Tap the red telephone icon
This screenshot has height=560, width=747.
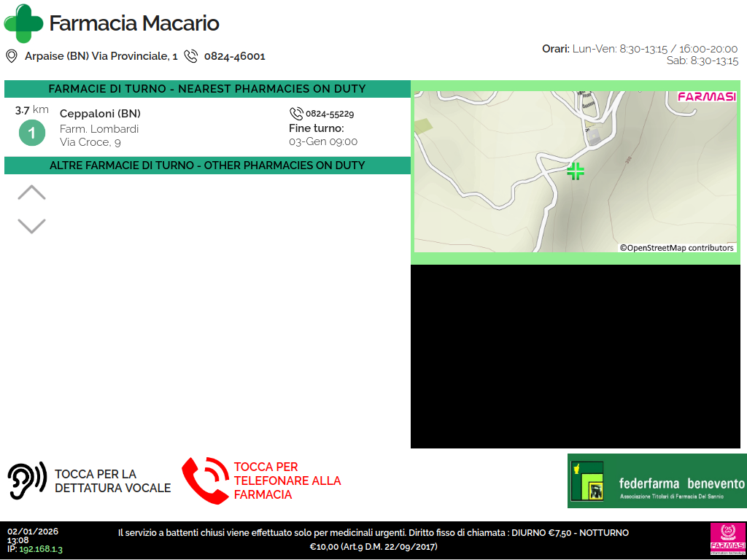pyautogui.click(x=205, y=481)
